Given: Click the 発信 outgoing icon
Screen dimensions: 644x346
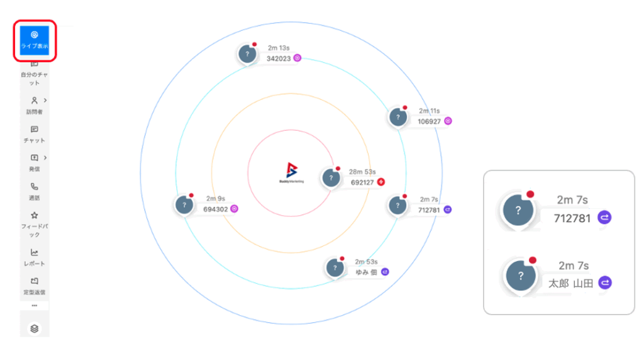Looking at the screenshot, I should 34,158.
